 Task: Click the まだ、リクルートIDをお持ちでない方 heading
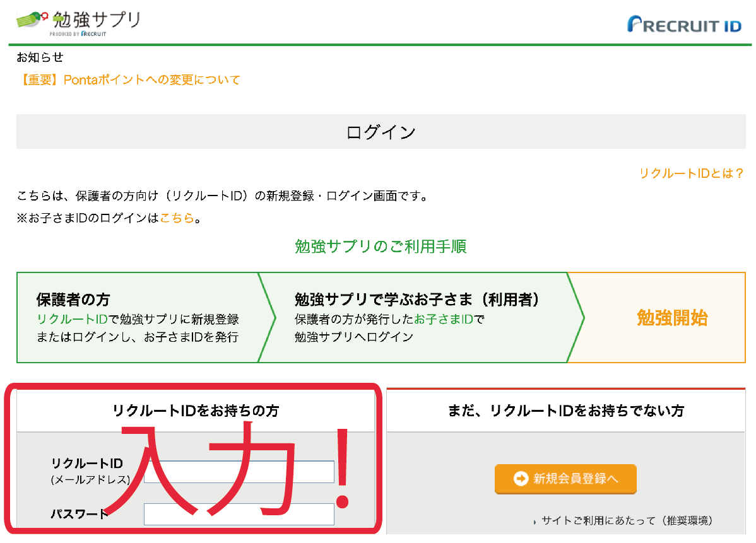pyautogui.click(x=566, y=411)
